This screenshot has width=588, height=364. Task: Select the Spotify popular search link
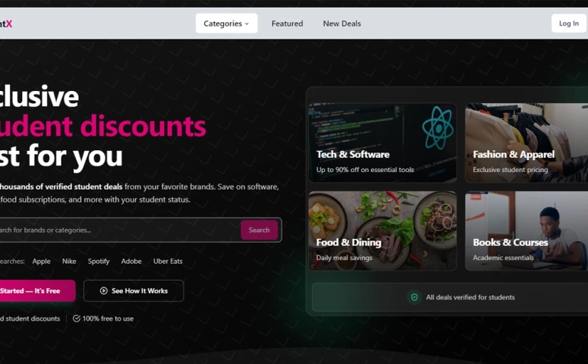tap(99, 262)
